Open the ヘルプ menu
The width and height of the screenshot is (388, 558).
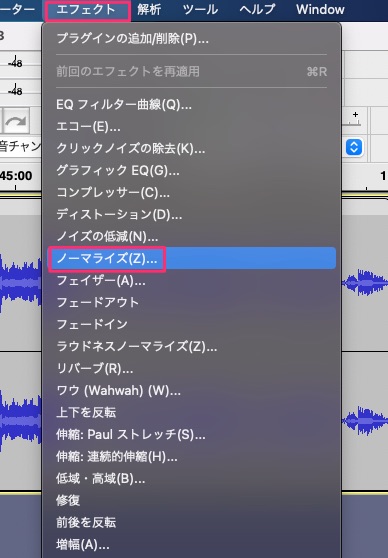point(257,10)
